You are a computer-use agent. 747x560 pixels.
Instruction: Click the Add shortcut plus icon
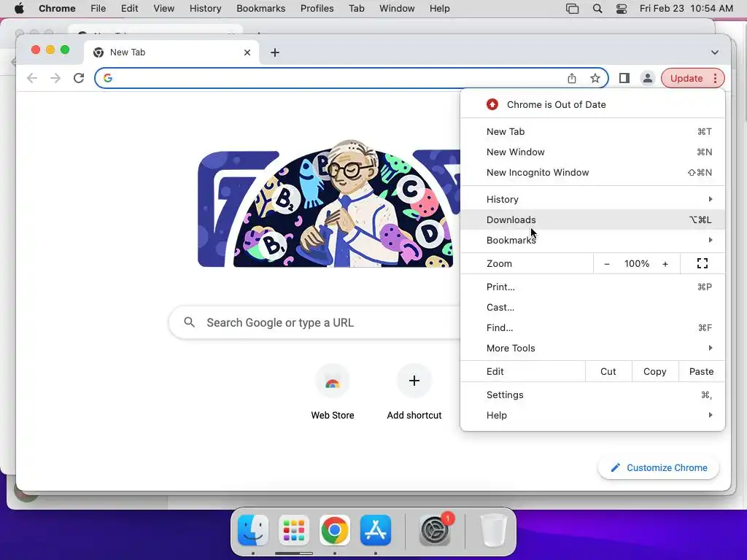click(x=414, y=381)
